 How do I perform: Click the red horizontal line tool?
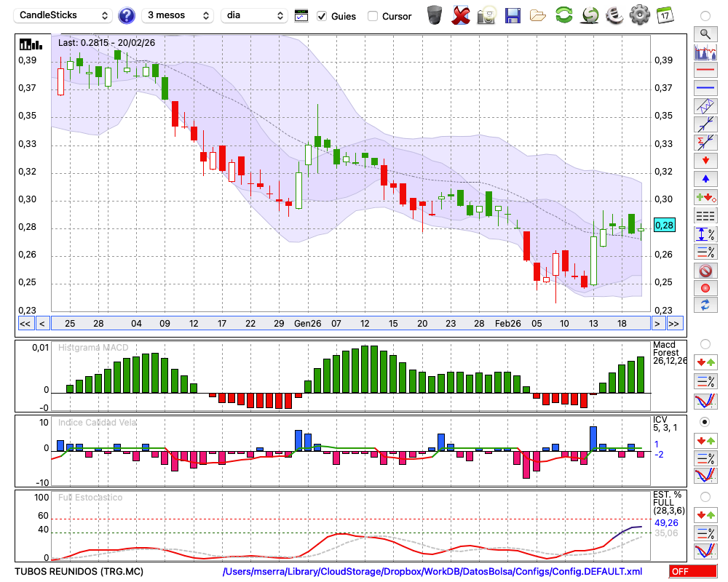[x=705, y=70]
